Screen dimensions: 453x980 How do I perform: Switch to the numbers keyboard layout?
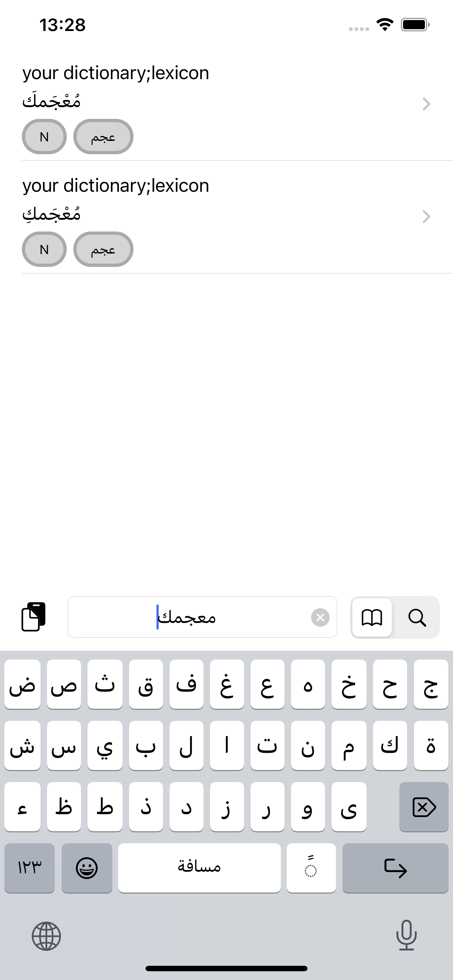coord(30,868)
